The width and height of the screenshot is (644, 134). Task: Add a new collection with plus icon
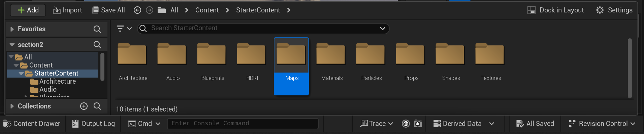click(x=84, y=106)
